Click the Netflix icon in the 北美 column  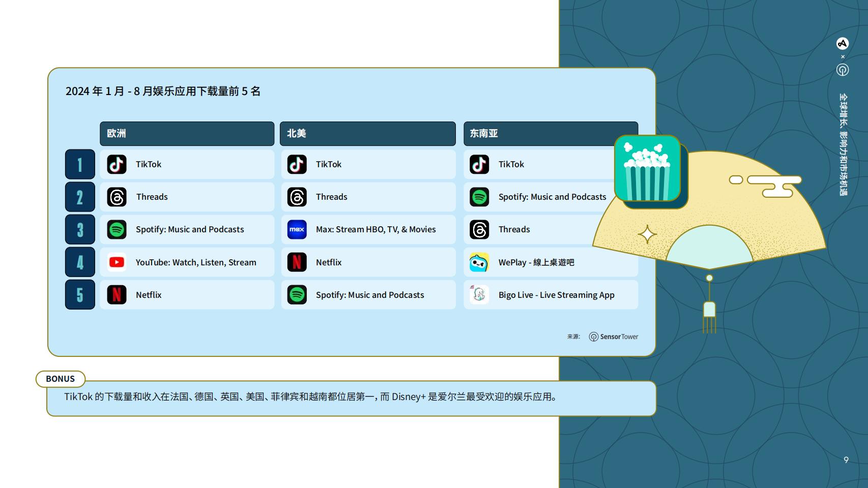coord(297,262)
